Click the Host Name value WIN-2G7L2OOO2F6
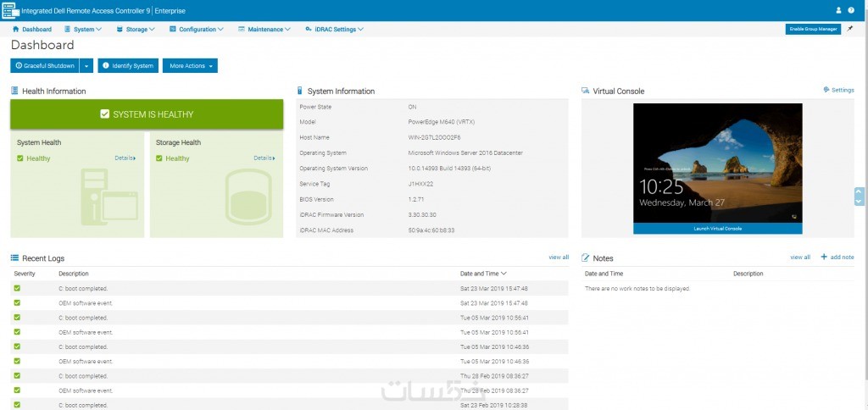The image size is (868, 410). click(434, 137)
